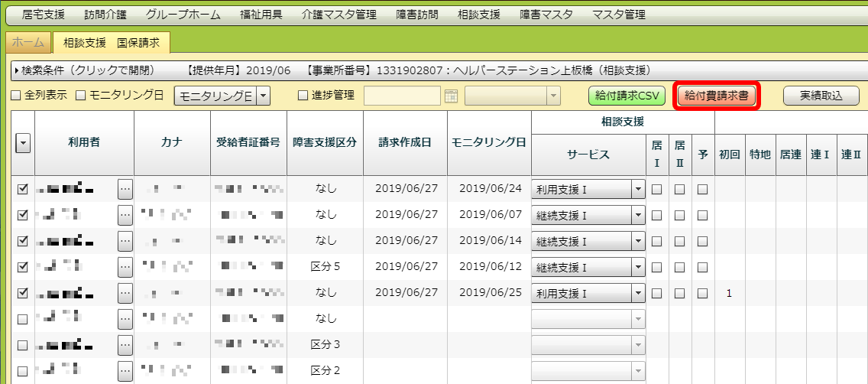
Task: Click the 給付費請求書 button
Action: coord(717,96)
